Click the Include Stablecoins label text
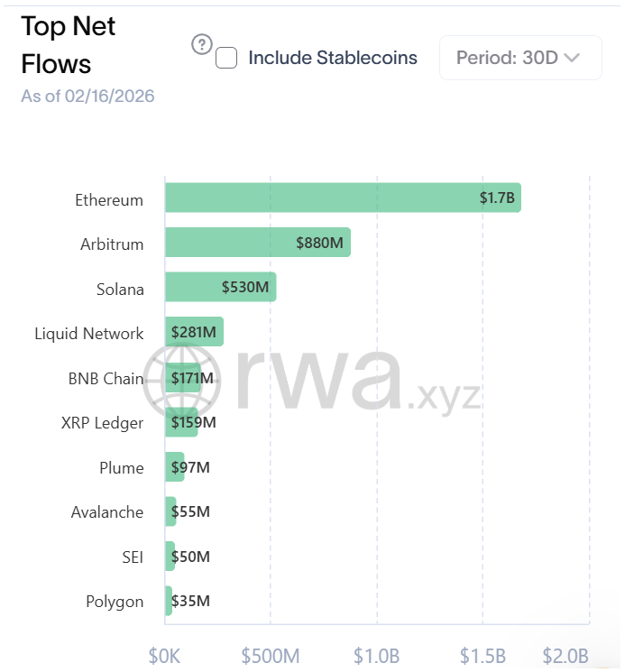Screen dimensions: 634x672 coord(333,58)
